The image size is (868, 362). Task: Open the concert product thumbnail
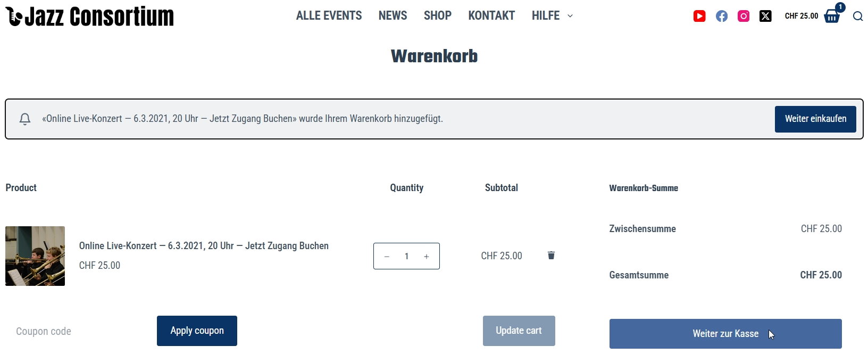click(x=35, y=256)
